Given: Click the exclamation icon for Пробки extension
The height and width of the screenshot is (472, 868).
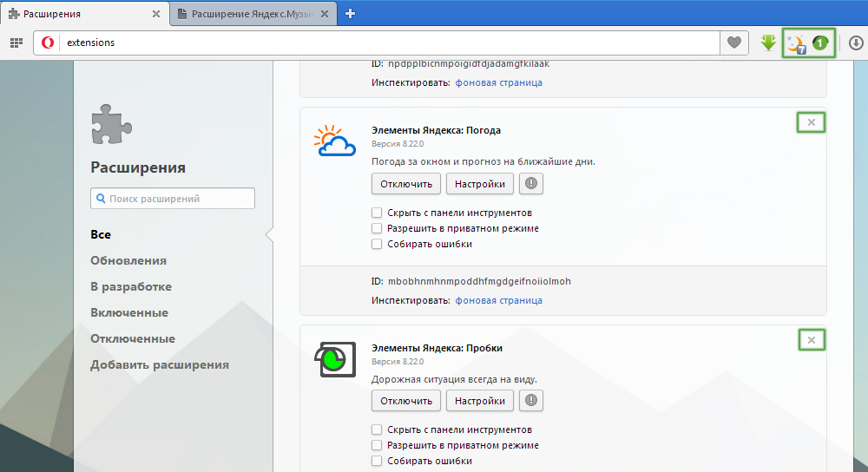Looking at the screenshot, I should 531,401.
